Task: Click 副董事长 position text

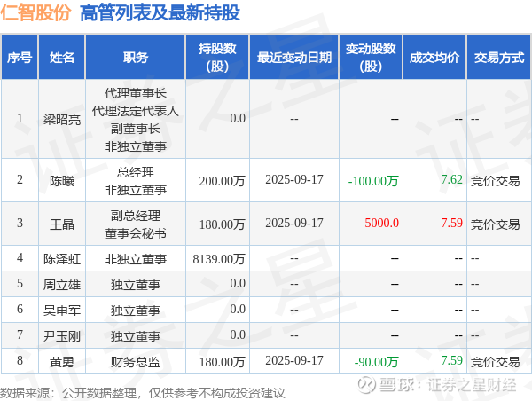Action: click(x=136, y=129)
